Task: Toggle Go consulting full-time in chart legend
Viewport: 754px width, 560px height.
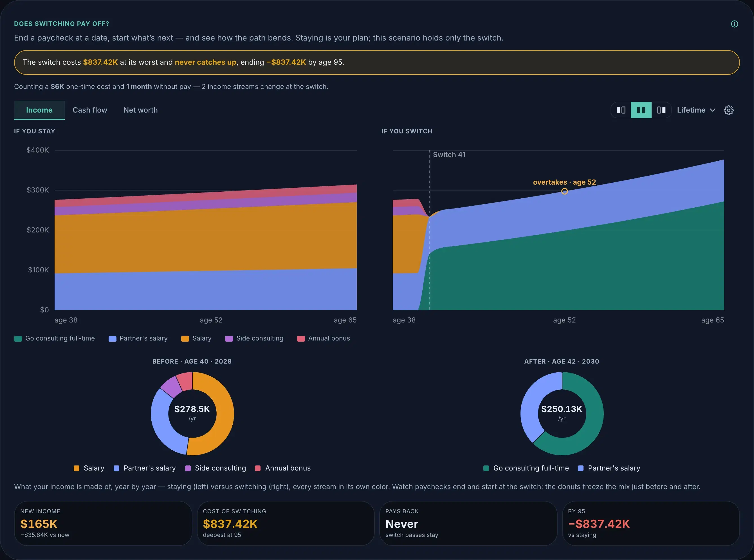Action: 55,338
